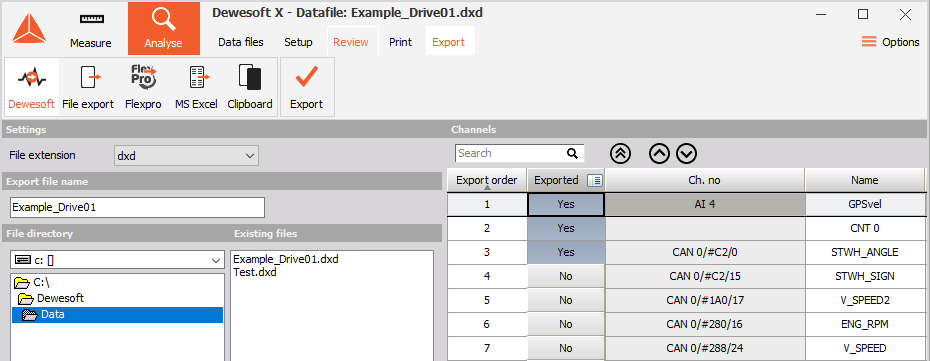Choose the File export option
This screenshot has height=361, width=930.
coord(88,87)
